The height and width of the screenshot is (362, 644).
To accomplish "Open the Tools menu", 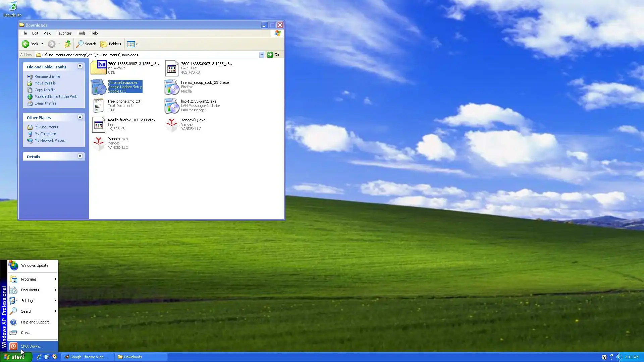I will tap(81, 33).
